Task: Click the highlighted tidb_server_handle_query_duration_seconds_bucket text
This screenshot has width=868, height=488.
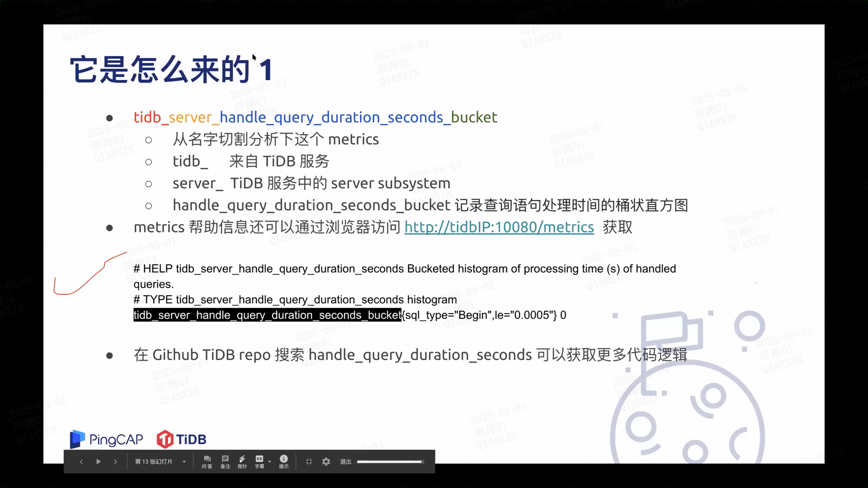Action: 267,315
